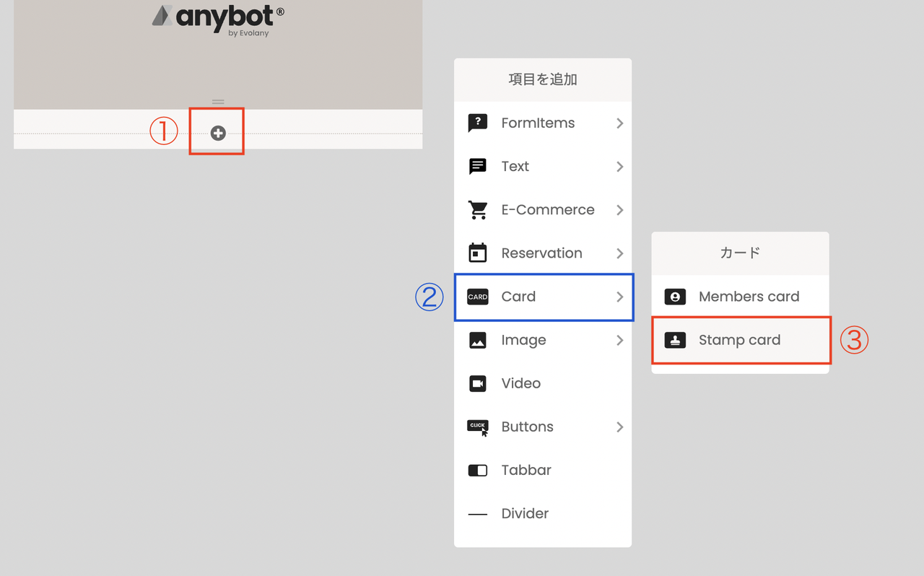
Task: Open the Buttons menu entry
Action: pos(543,427)
